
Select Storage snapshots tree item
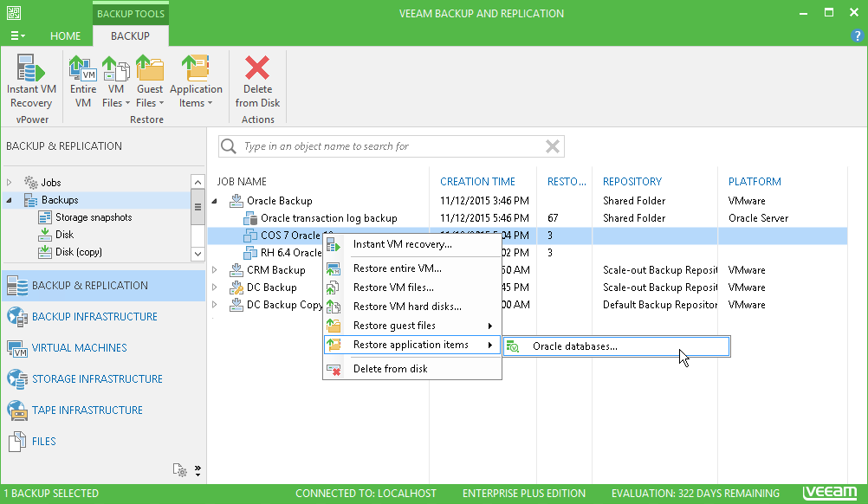point(94,217)
